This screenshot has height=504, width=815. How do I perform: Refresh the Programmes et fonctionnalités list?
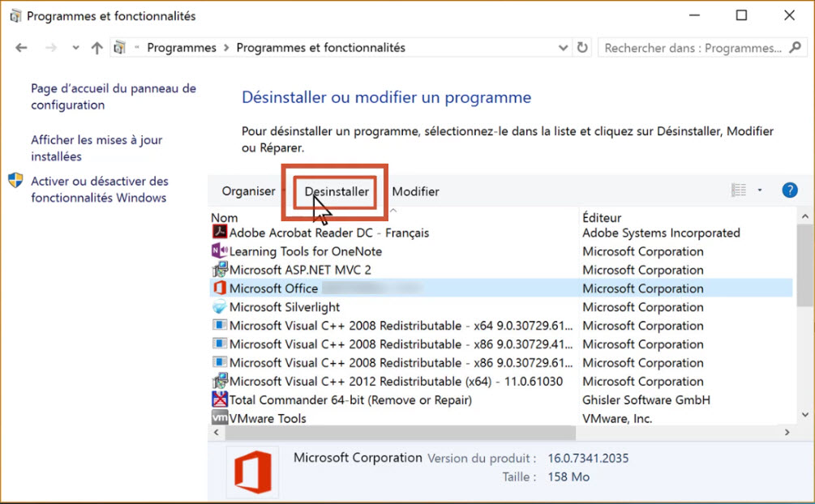582,48
